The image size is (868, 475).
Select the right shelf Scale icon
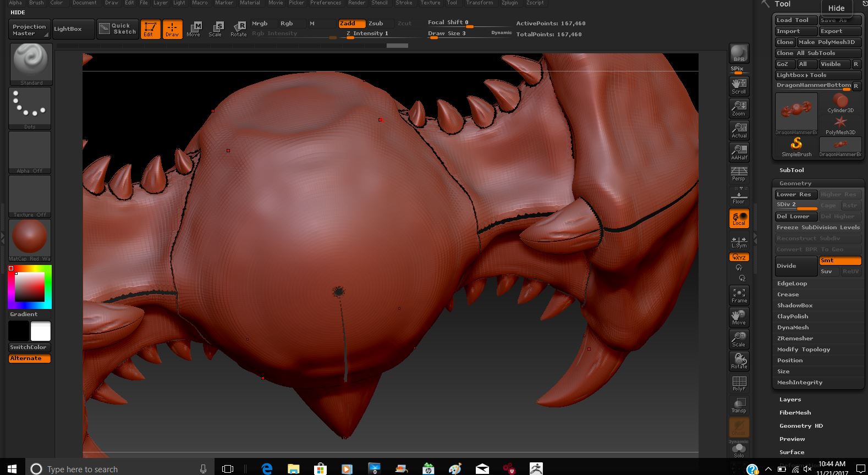click(x=739, y=339)
